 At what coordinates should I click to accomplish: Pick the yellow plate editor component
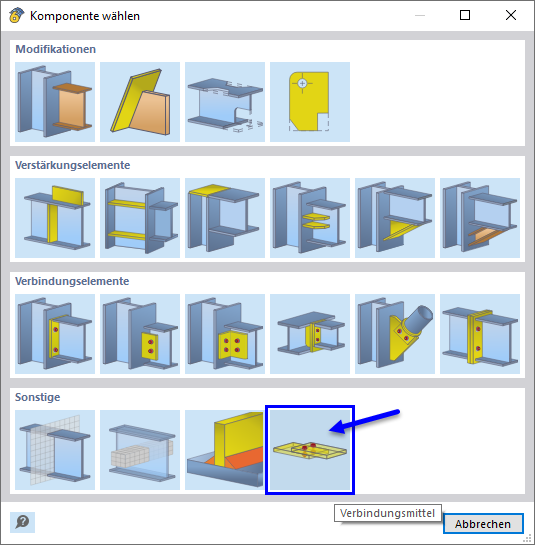(310, 102)
